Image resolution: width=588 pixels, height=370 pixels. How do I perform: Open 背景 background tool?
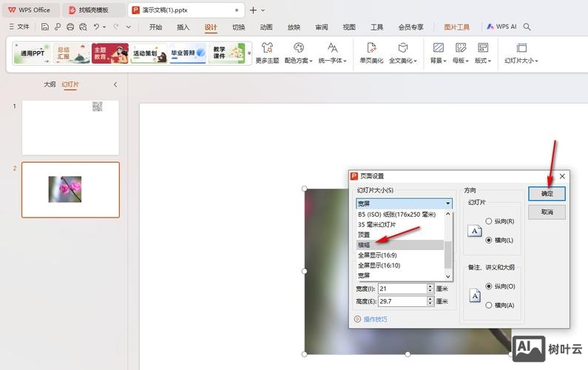439,53
